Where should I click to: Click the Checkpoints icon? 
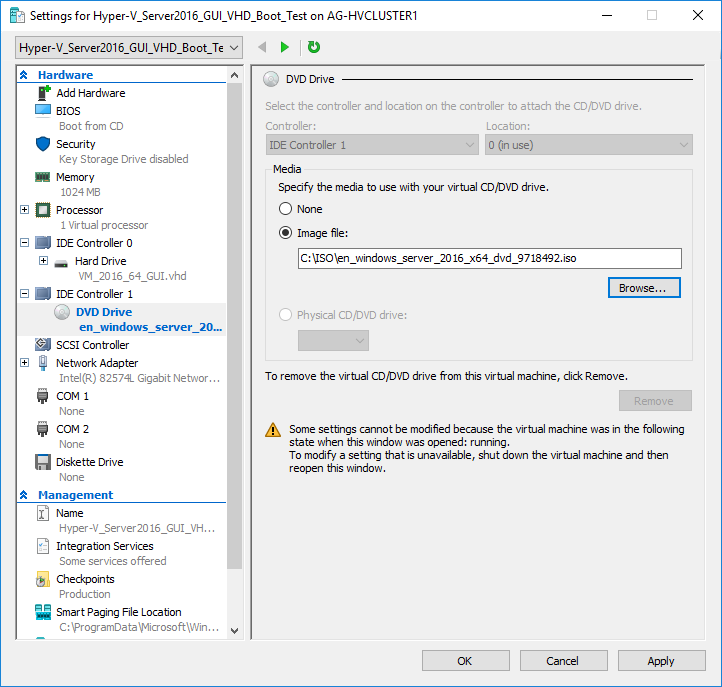[42, 579]
